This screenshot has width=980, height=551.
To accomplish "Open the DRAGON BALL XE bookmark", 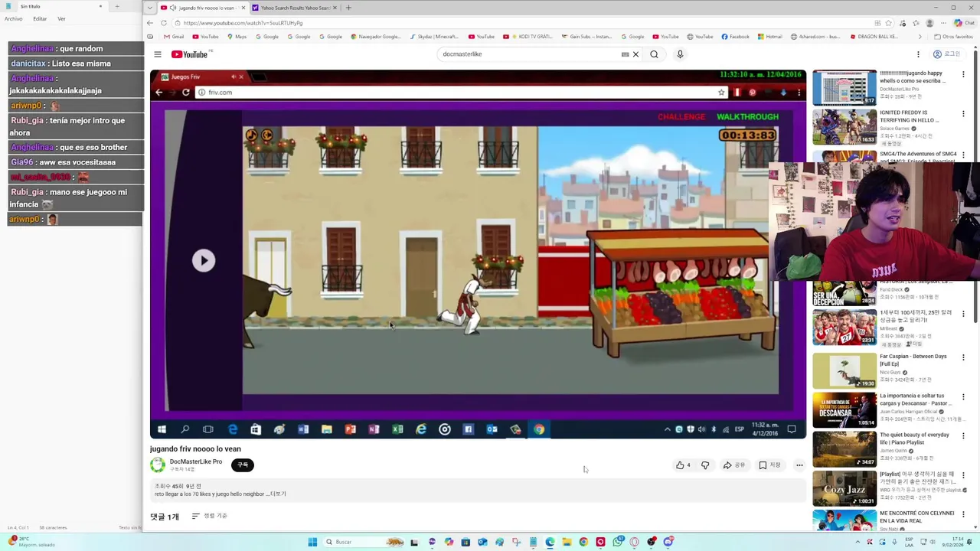I will (x=874, y=37).
